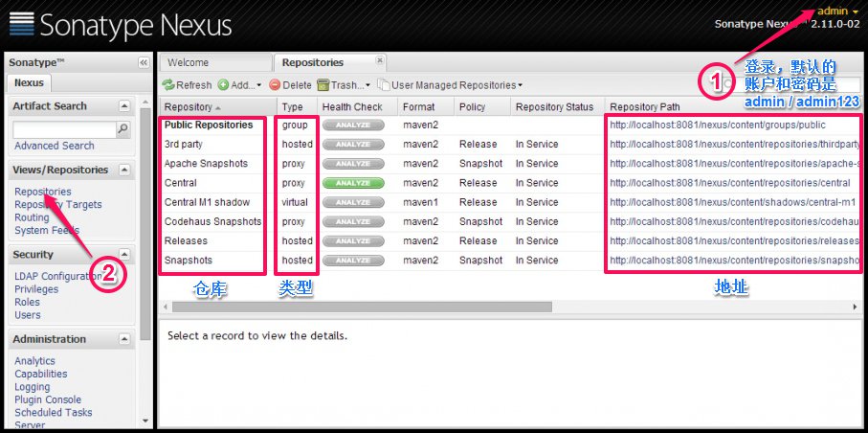Sort by Health Check column header
Image resolution: width=868 pixels, height=433 pixels.
[358, 107]
